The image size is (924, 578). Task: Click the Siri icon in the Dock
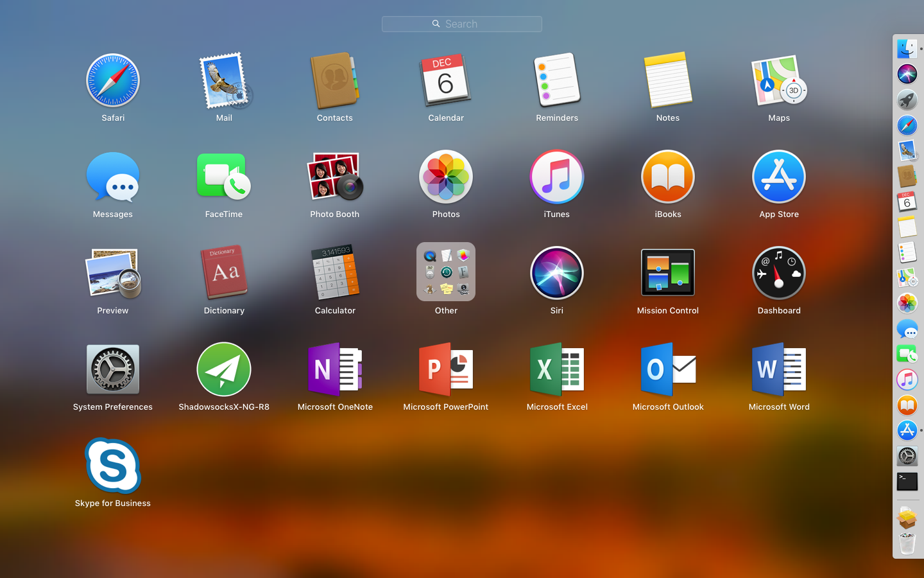tap(907, 74)
